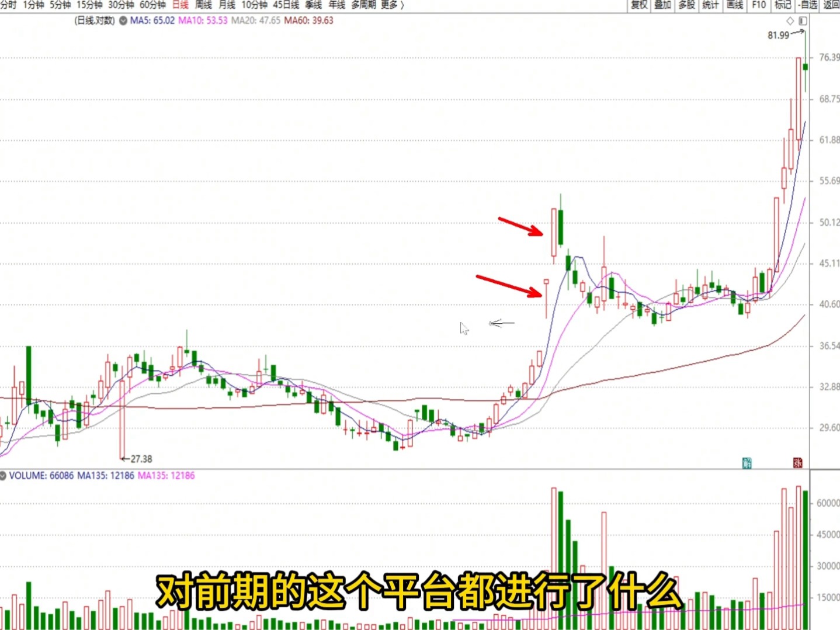Click the green 解 marker icon
The height and width of the screenshot is (630, 840).
coord(747,463)
